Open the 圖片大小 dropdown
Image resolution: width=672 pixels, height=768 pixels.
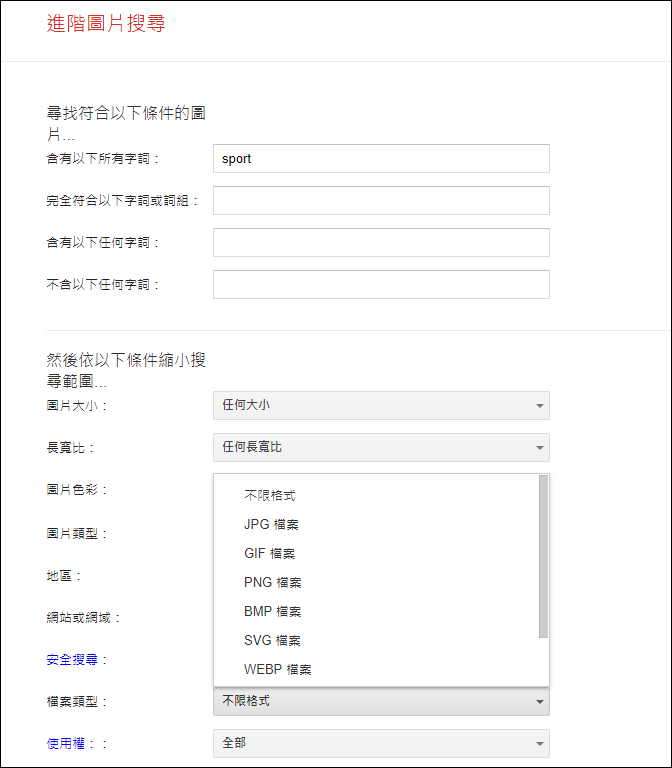(381, 405)
